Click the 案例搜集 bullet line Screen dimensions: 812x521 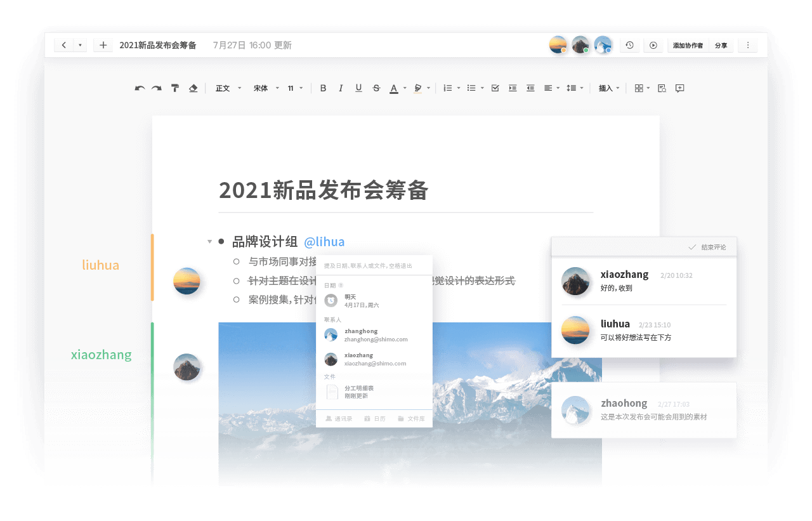coord(282,300)
